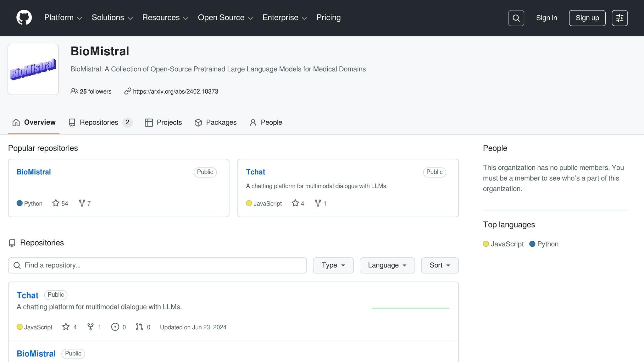Viewport: 644px width, 362px height.
Task: Open the arxiv.org paper link
Action: (175, 91)
